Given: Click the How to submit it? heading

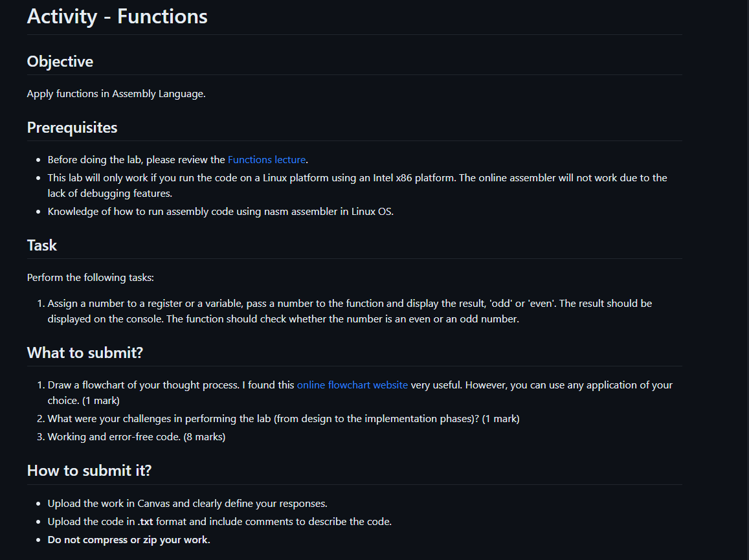Looking at the screenshot, I should pos(89,471).
